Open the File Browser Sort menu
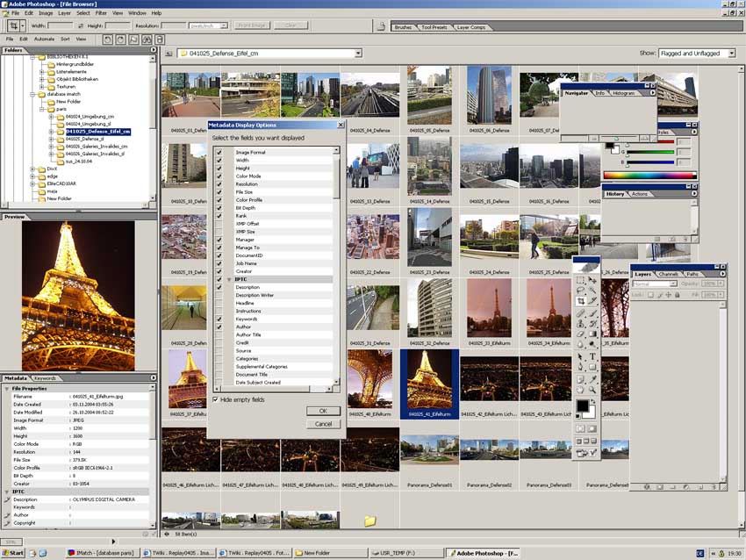The height and width of the screenshot is (560, 746). coord(65,39)
